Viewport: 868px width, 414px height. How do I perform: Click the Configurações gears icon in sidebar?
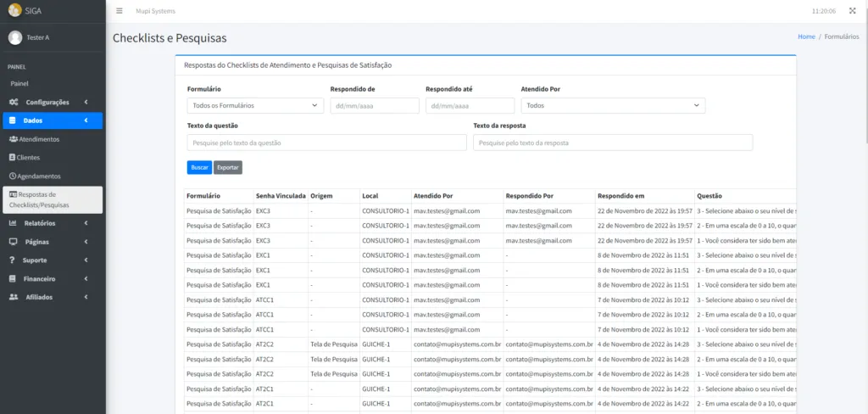14,102
